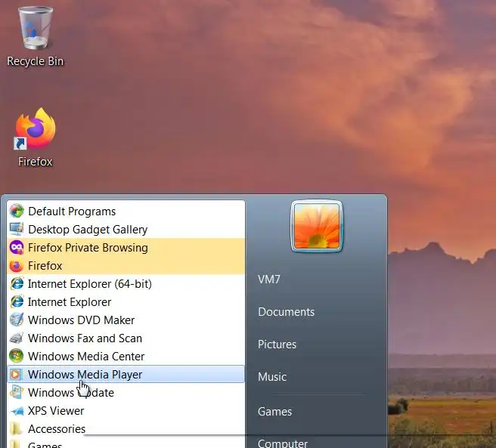This screenshot has height=448, width=496.
Task: Open the Documents link
Action: coord(287,312)
